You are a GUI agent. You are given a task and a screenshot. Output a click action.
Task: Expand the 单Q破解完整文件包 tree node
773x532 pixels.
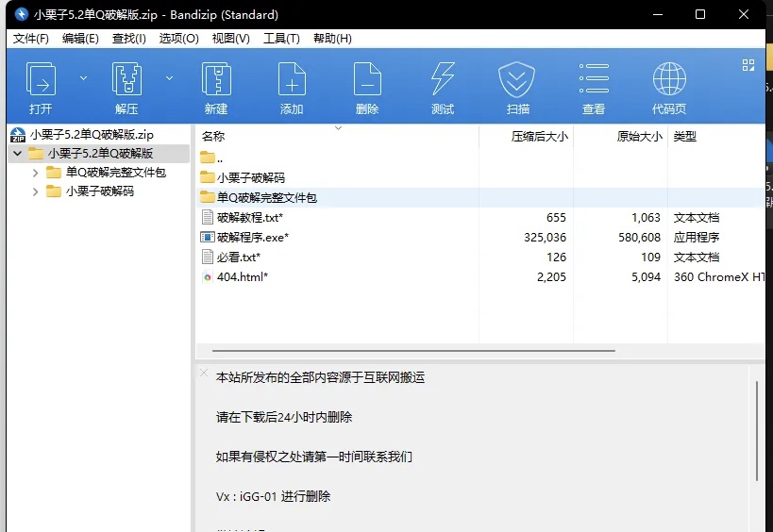coord(36,173)
